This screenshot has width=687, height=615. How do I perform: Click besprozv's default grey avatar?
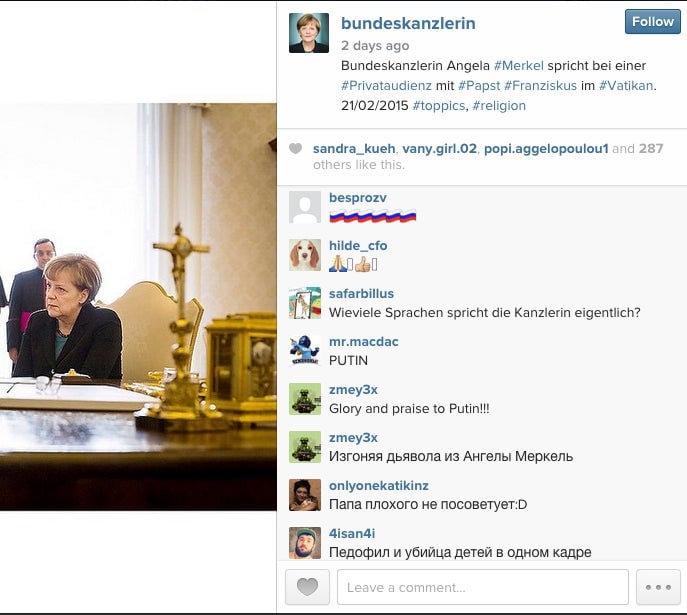(x=305, y=207)
